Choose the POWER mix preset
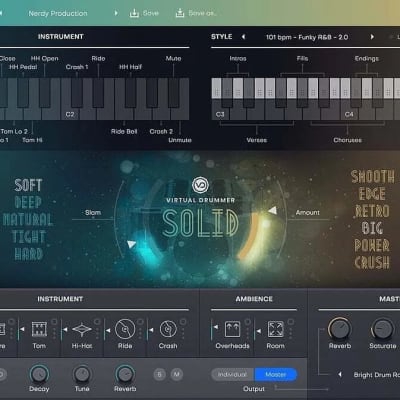 (372, 246)
